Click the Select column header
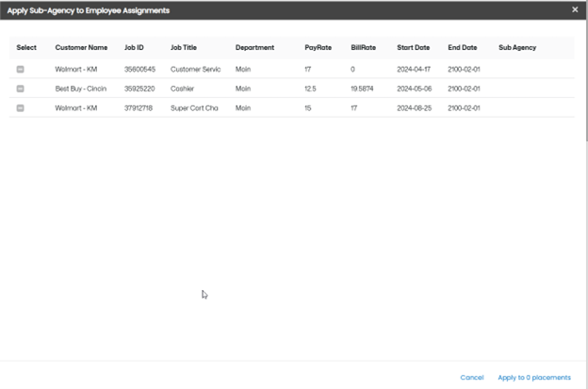Screen dimensions: 588x389 click(26, 47)
